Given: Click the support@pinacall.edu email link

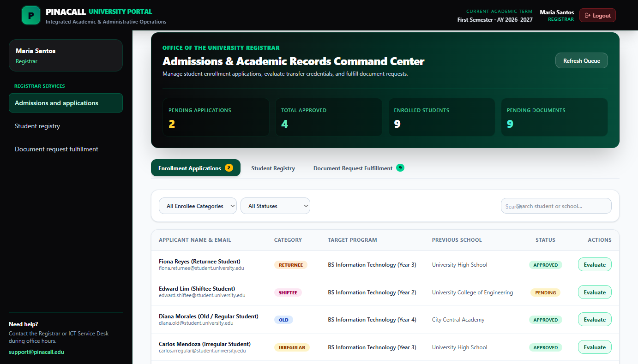Looking at the screenshot, I should [36, 352].
